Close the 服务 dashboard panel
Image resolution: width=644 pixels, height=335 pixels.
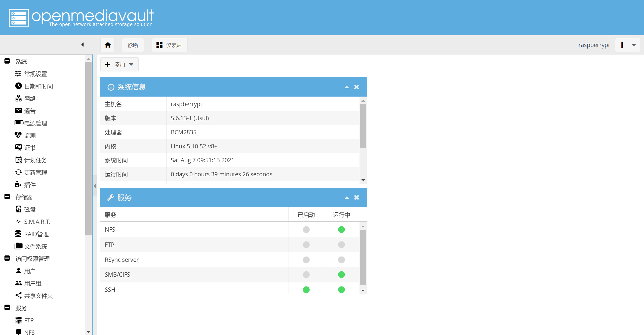pyautogui.click(x=356, y=197)
